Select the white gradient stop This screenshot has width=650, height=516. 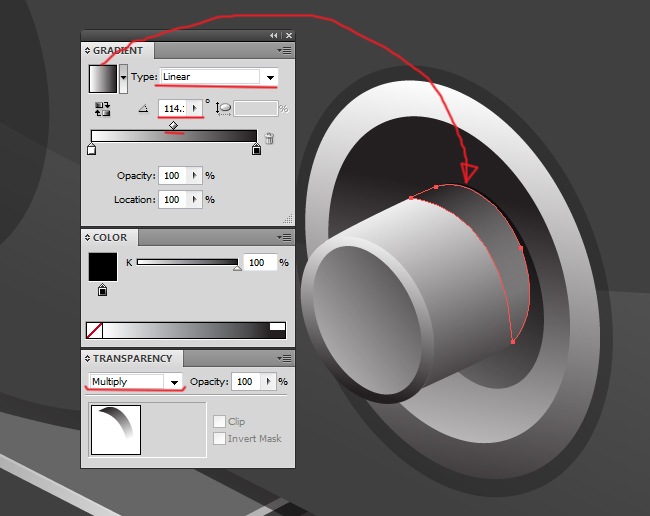tap(92, 149)
